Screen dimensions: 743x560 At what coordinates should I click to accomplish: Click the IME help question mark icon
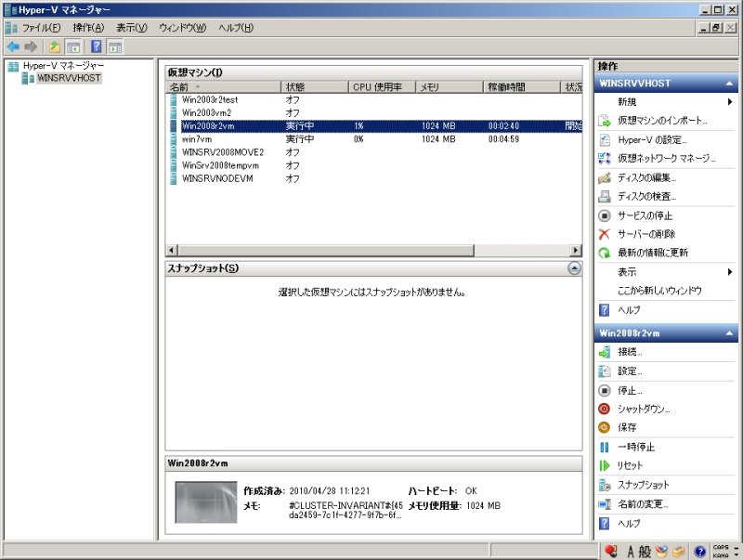coord(700,552)
